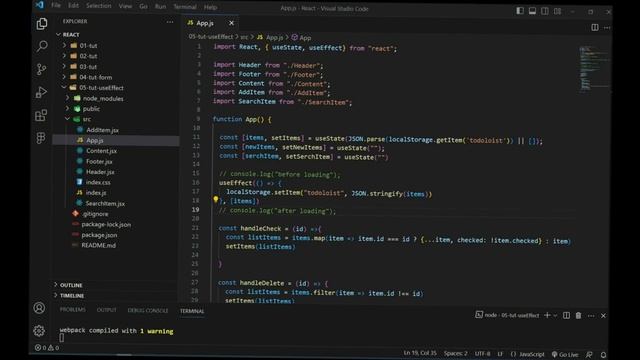Create a new terminal with plus icon
The image size is (640, 360).
[x=547, y=315]
